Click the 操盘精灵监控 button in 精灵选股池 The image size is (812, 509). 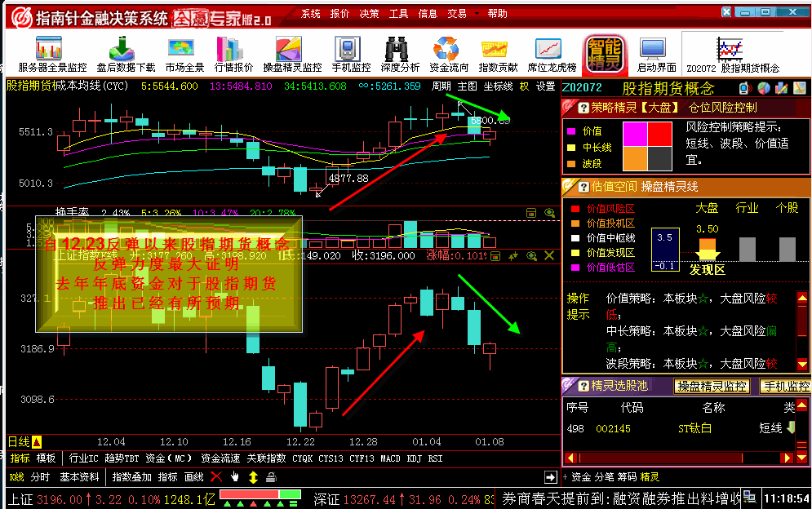[712, 387]
